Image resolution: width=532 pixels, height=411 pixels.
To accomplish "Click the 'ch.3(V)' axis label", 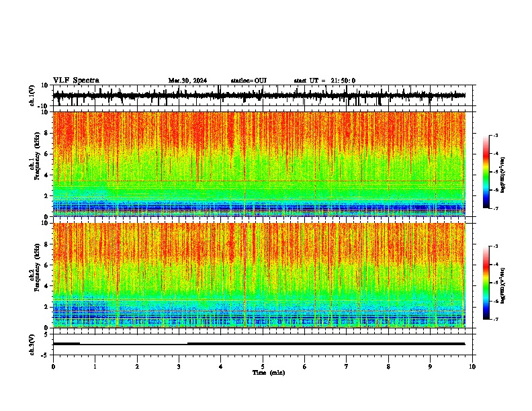I will (32, 345).
